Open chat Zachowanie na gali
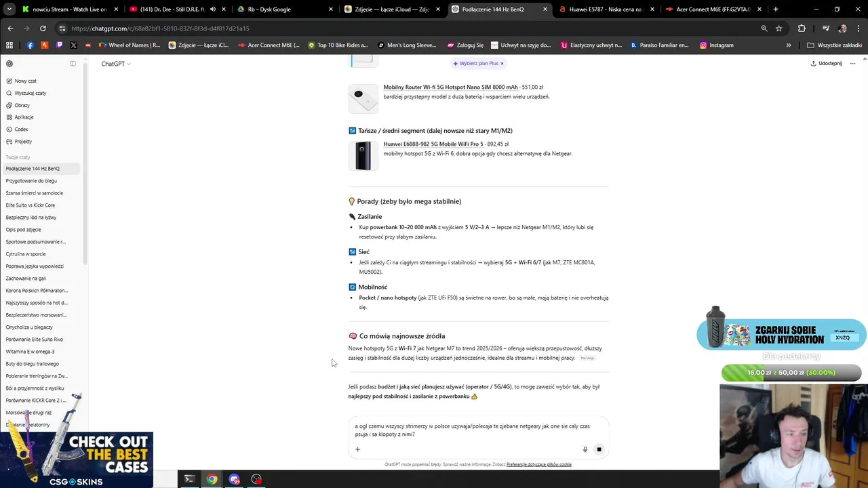This screenshot has height=488, width=868. coord(26,279)
